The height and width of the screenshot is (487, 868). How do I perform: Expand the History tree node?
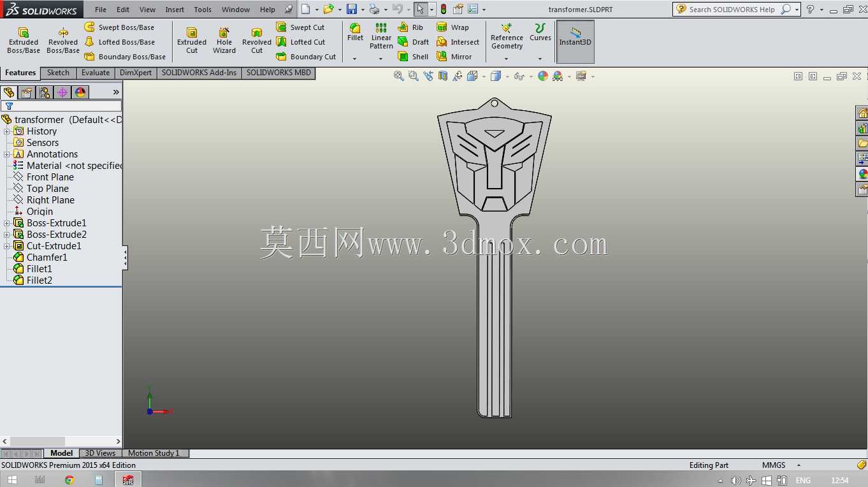(x=7, y=131)
